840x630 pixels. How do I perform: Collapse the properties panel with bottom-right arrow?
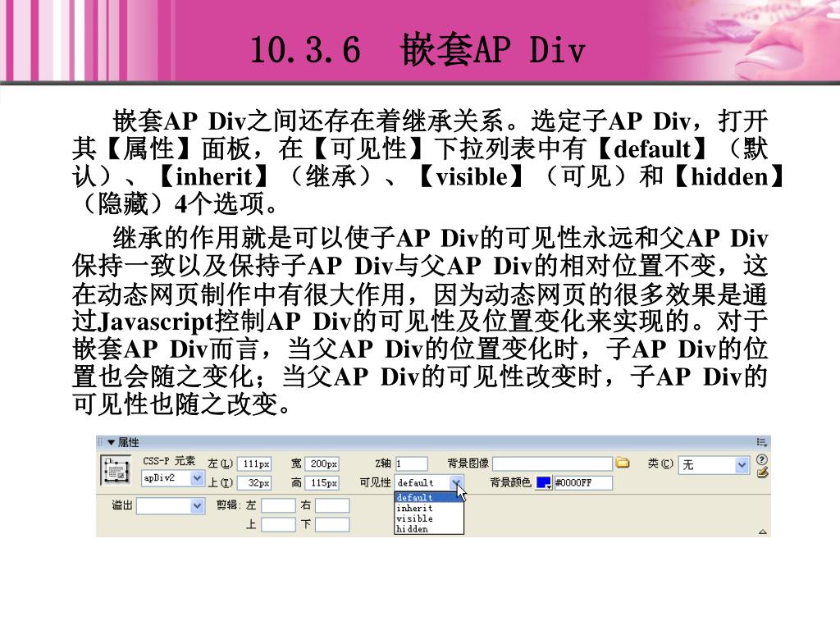pos(763,532)
